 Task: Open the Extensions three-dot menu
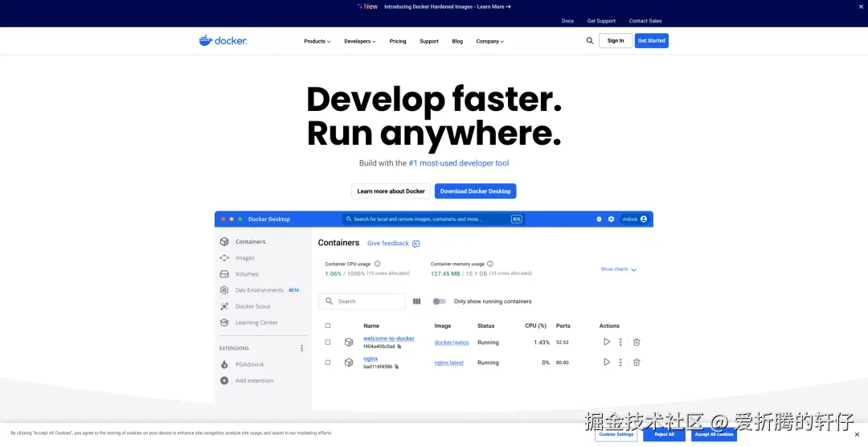pyautogui.click(x=301, y=348)
